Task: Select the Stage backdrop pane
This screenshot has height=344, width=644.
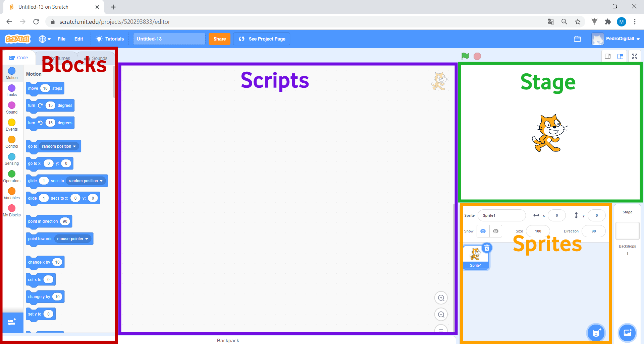Action: coord(628,231)
